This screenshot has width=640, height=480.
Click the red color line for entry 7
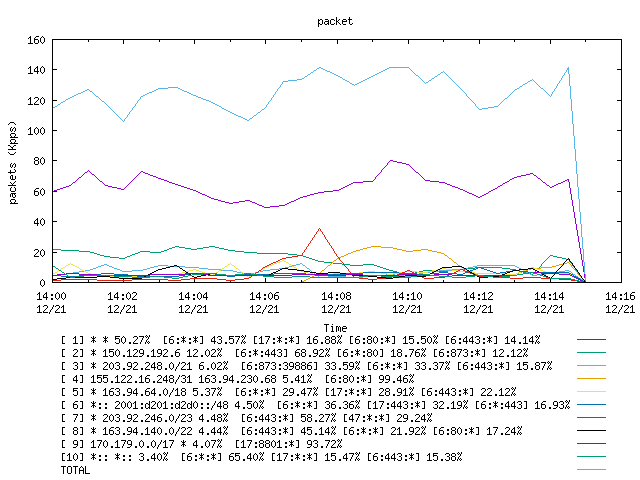[x=591, y=418]
